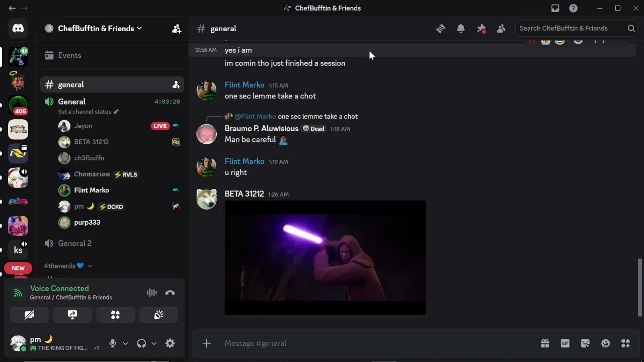
Task: Open the GIF picker
Action: click(x=565, y=343)
